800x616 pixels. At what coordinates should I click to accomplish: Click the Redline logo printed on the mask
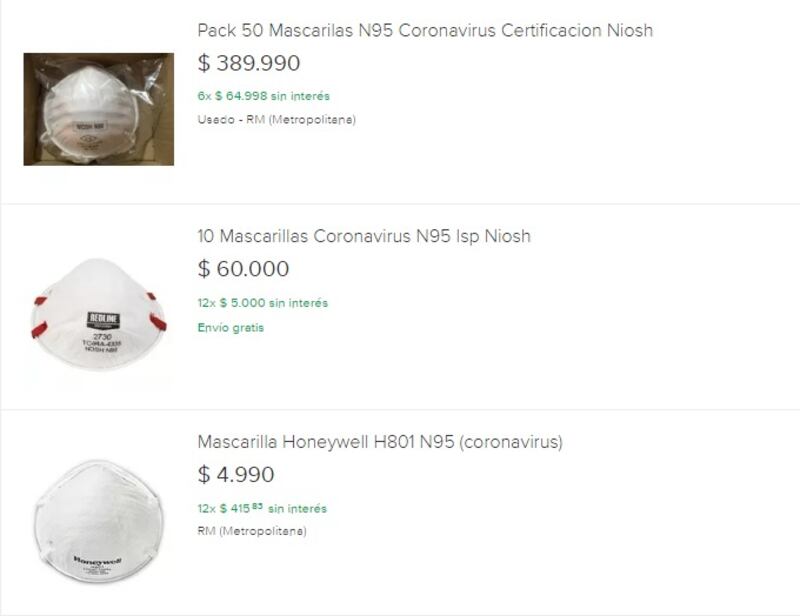click(103, 320)
